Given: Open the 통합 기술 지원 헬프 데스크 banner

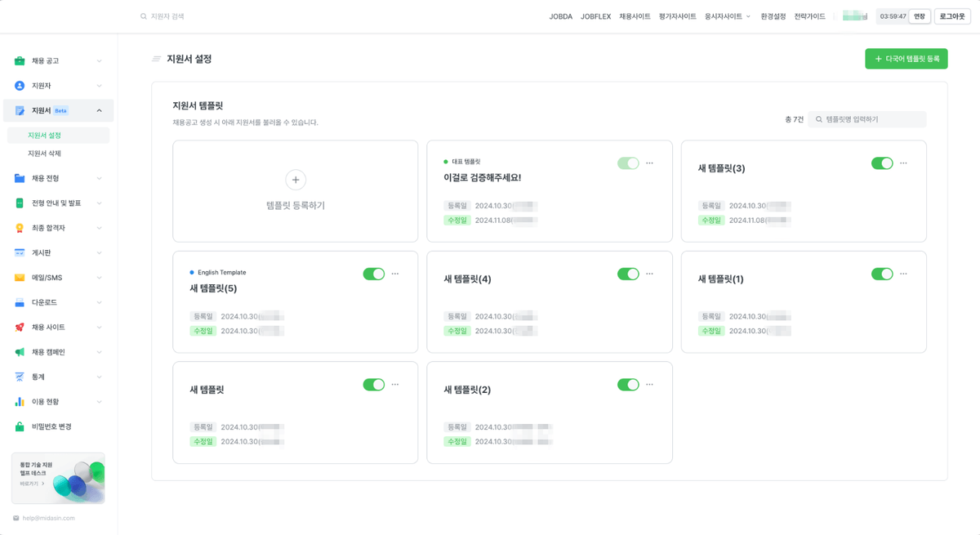Looking at the screenshot, I should tap(58, 478).
